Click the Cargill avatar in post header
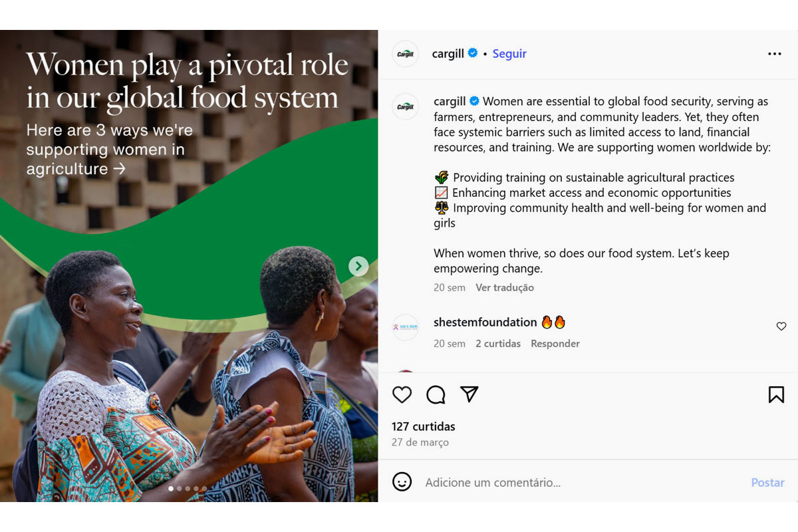The image size is (798, 532). [405, 54]
